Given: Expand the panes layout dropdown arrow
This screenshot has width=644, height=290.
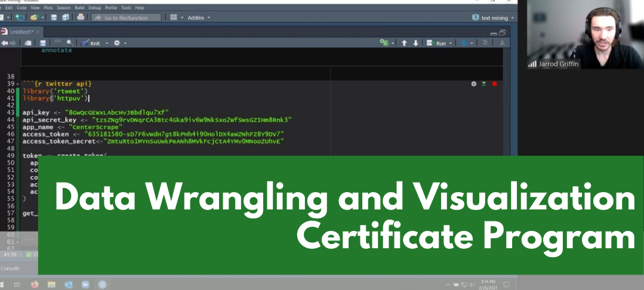Looking at the screenshot, I should click(182, 18).
